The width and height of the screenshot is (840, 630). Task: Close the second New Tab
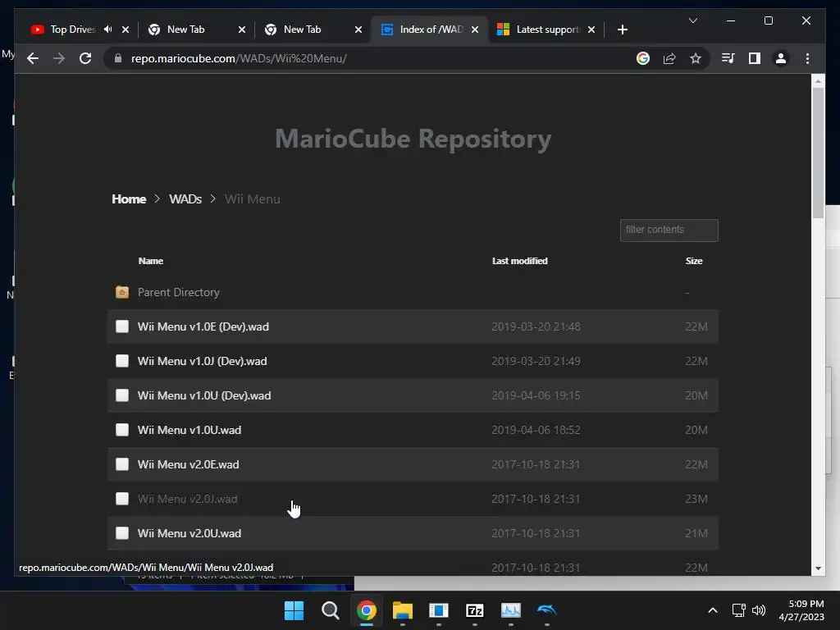(x=358, y=30)
